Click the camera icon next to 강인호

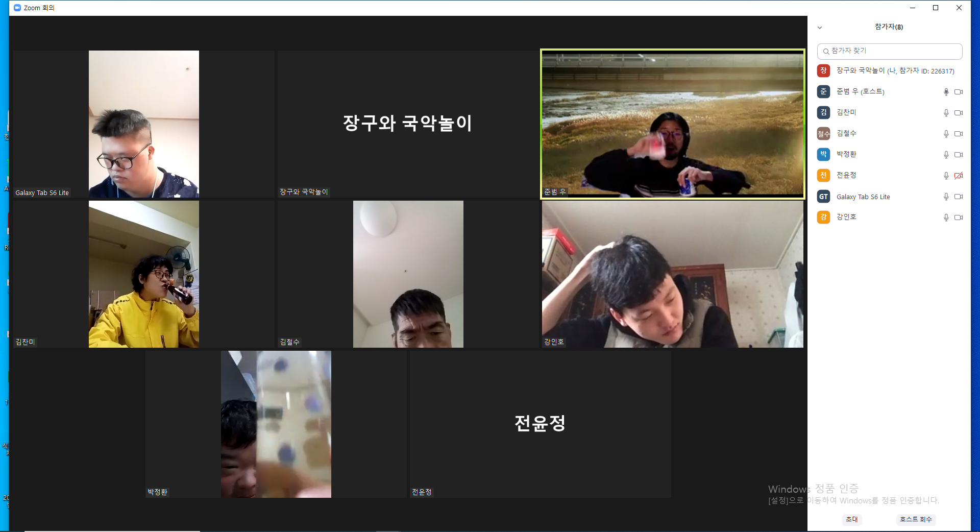(959, 217)
